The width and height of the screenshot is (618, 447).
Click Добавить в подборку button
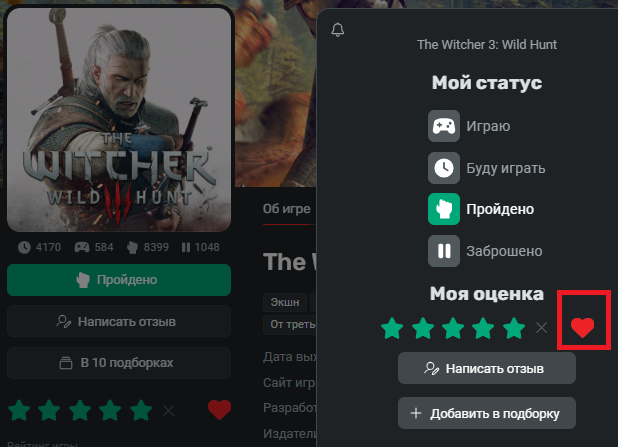[487, 413]
